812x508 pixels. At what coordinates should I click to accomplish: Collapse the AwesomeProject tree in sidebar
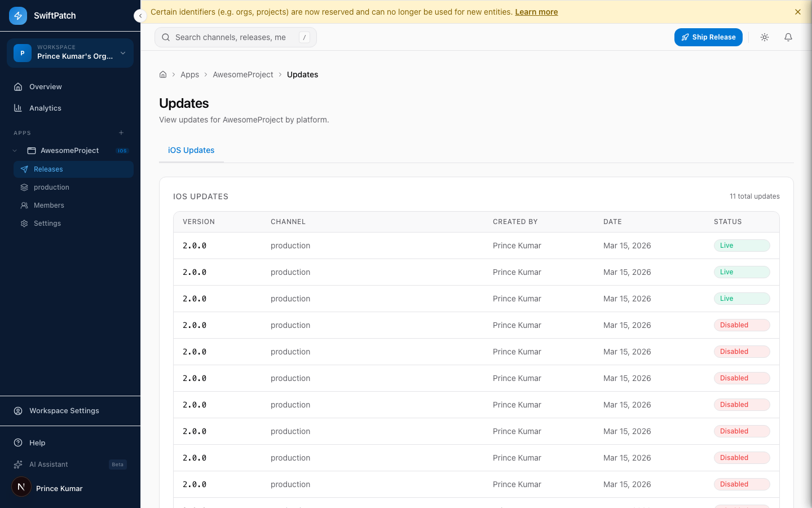pos(14,151)
